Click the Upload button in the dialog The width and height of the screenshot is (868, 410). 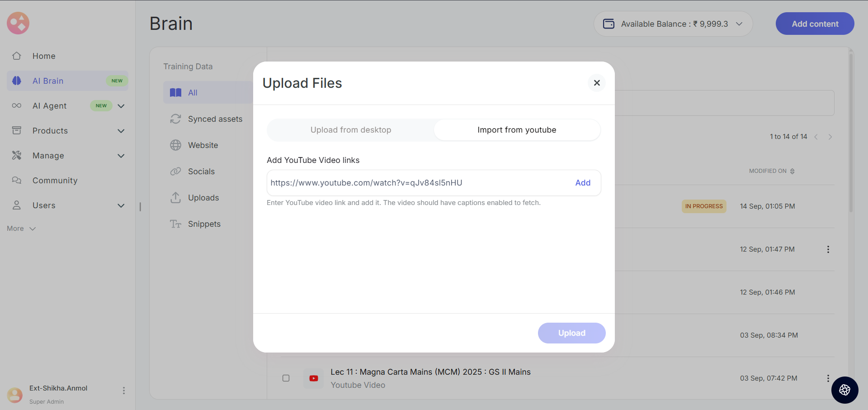click(x=571, y=333)
